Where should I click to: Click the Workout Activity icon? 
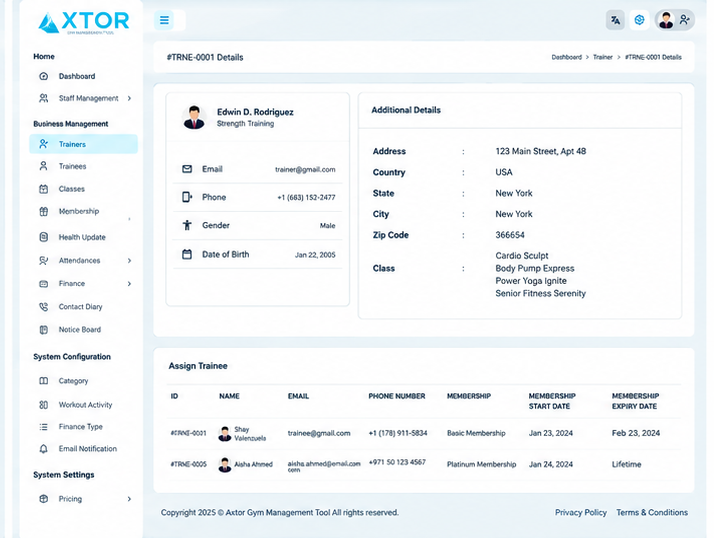[44, 405]
